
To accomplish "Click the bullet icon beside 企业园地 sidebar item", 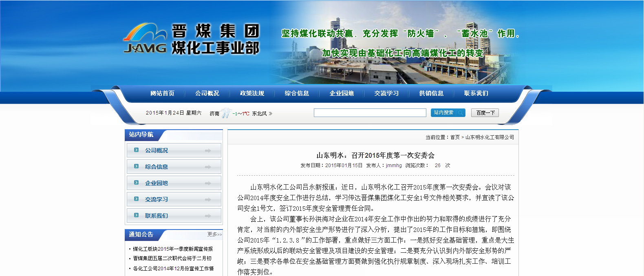I will [x=137, y=183].
